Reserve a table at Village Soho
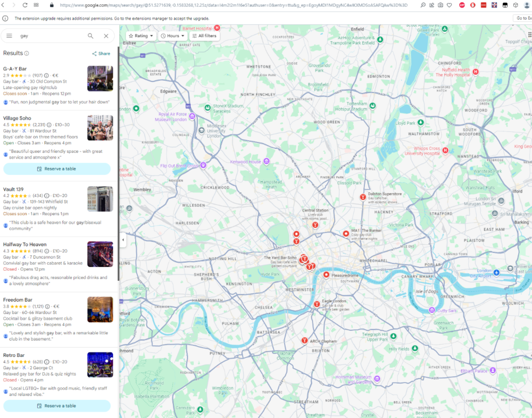532x418 pixels. (x=57, y=169)
